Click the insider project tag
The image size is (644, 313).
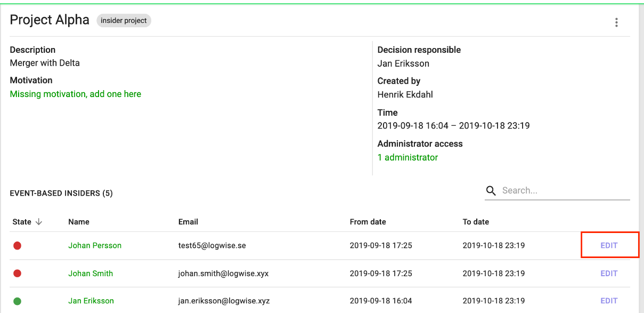pos(124,21)
